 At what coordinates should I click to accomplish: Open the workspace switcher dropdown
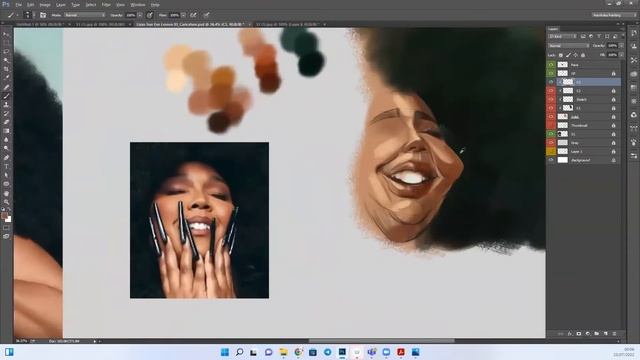pyautogui.click(x=614, y=15)
